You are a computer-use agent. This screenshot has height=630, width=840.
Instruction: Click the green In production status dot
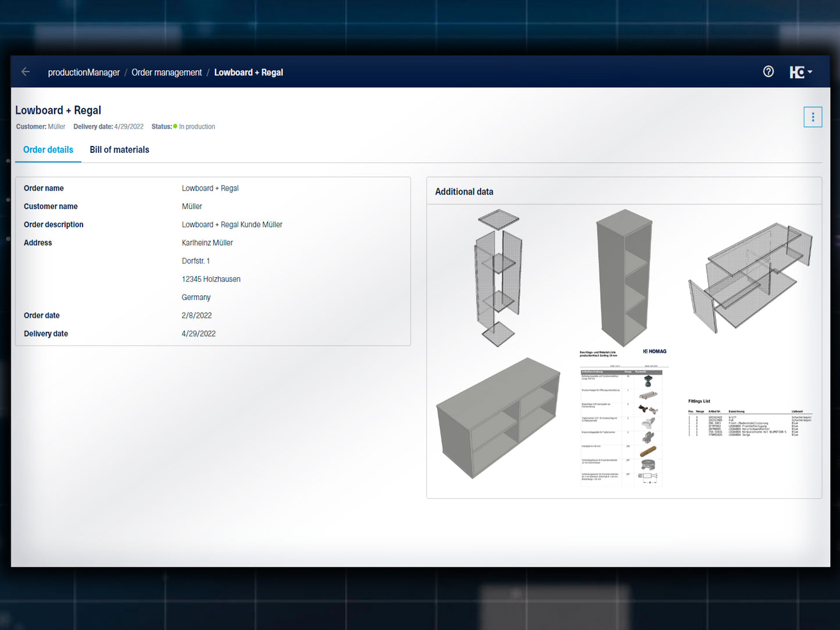[x=175, y=126]
